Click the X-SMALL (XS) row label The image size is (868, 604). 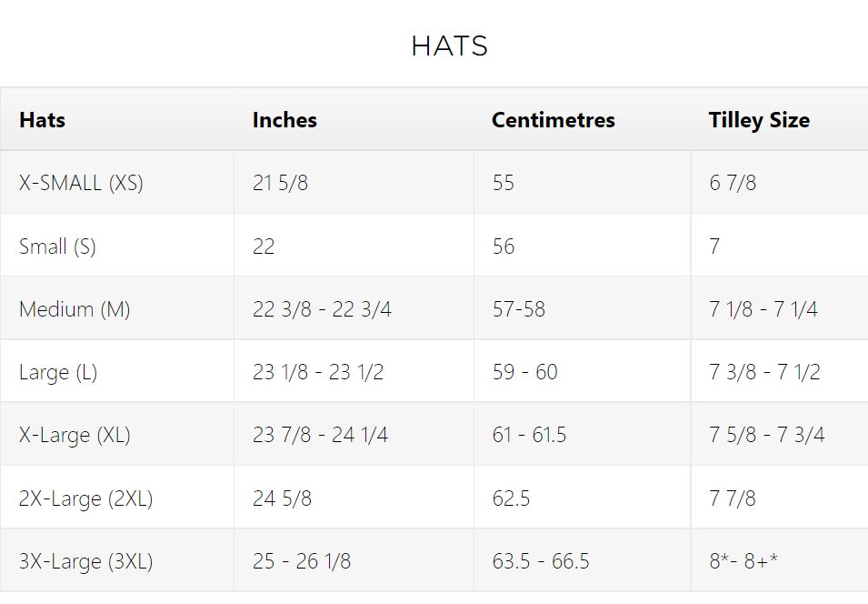coord(82,183)
